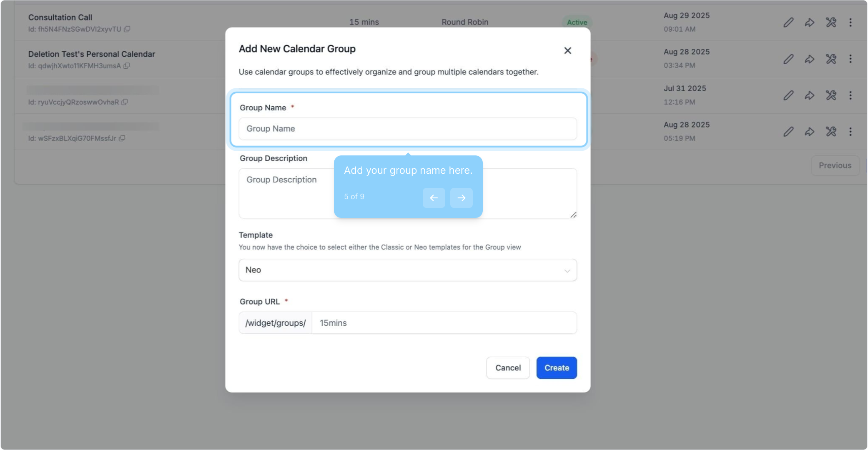Viewport: 868px width, 450px height.
Task: Go to next tour step arrow
Action: tap(461, 198)
